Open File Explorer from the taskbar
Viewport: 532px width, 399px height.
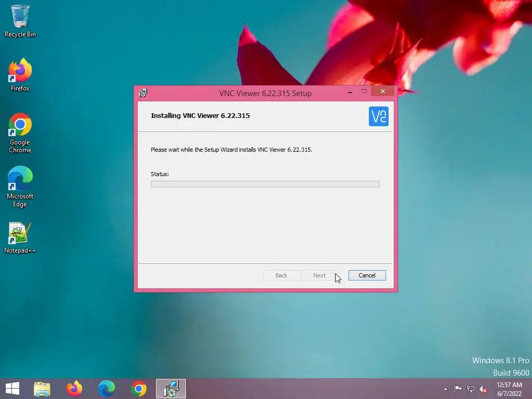pos(42,389)
